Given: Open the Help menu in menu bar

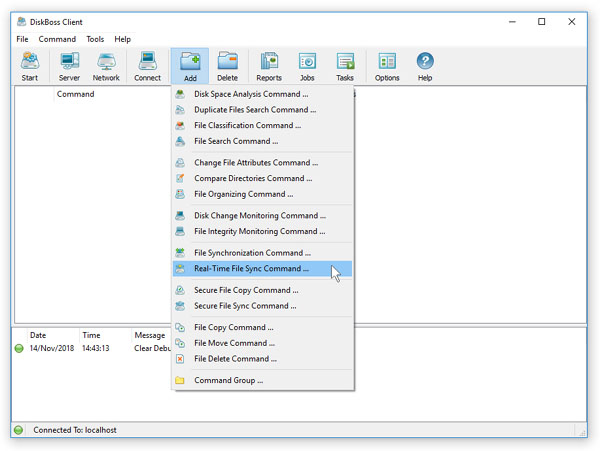Looking at the screenshot, I should [x=122, y=39].
